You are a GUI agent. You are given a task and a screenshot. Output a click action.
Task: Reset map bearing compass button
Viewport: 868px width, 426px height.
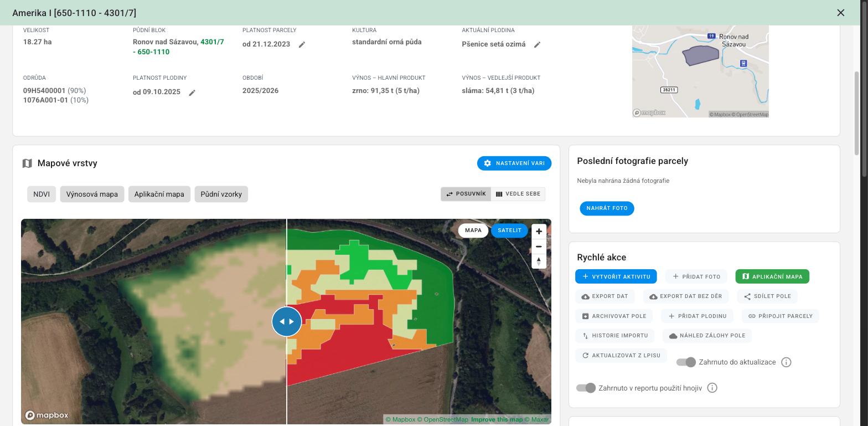point(539,261)
